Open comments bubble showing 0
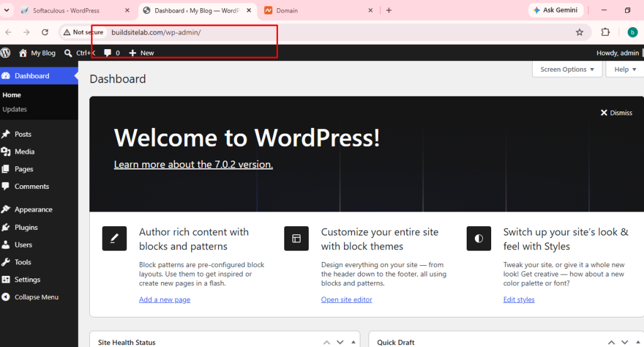Viewport: 644px width, 347px height. 112,53
